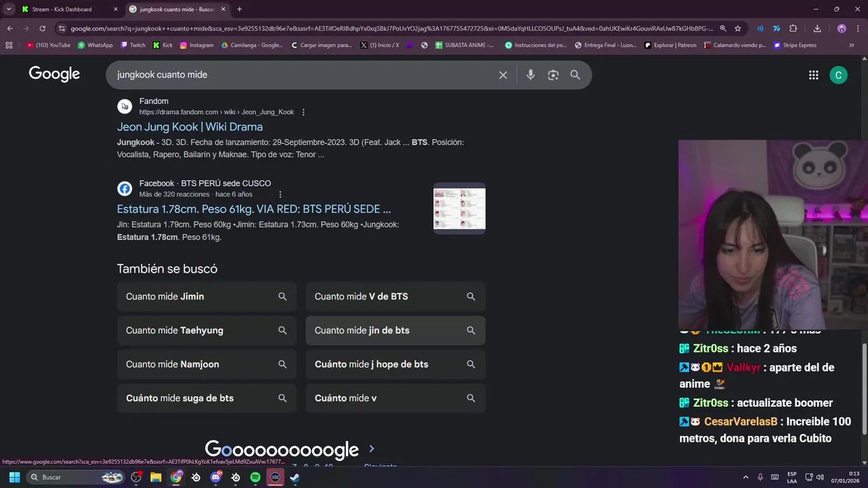Image resolution: width=868 pixels, height=488 pixels.
Task: Open the more options dots for the Fandom result
Action: [303, 112]
